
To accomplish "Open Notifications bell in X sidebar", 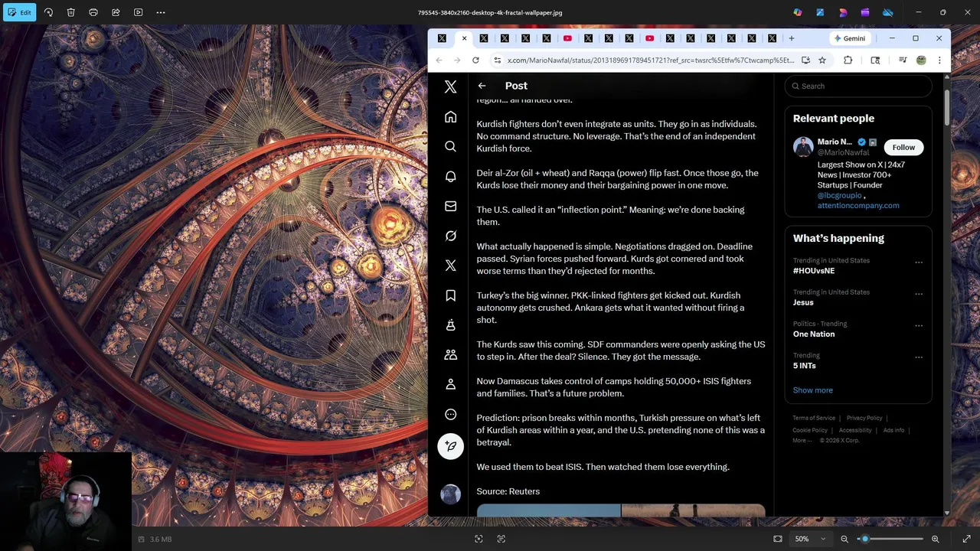I will click(450, 176).
